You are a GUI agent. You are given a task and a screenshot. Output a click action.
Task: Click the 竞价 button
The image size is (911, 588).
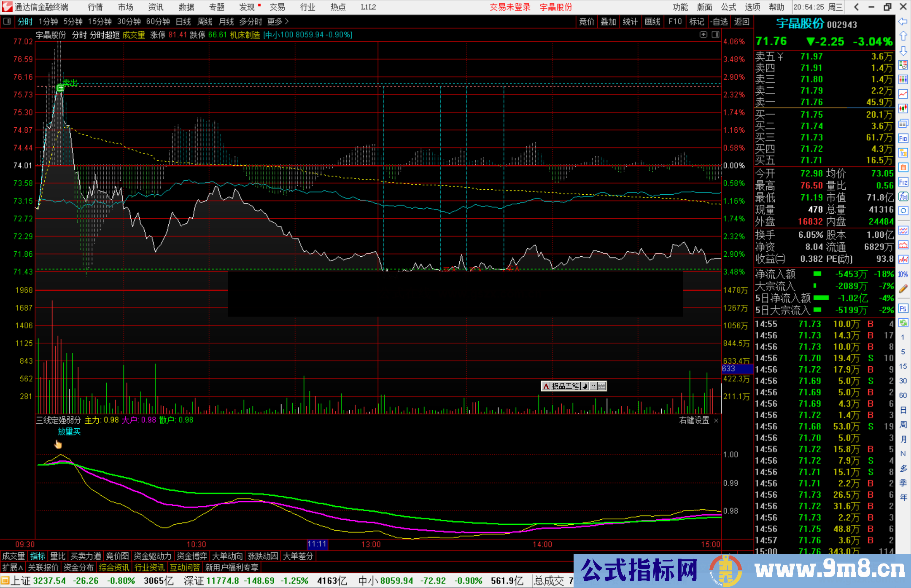586,21
